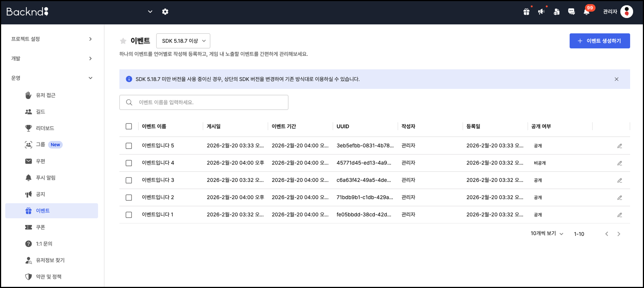Image resolution: width=644 pixels, height=288 pixels.
Task: Dismiss the SDK info banner
Action: (617, 79)
